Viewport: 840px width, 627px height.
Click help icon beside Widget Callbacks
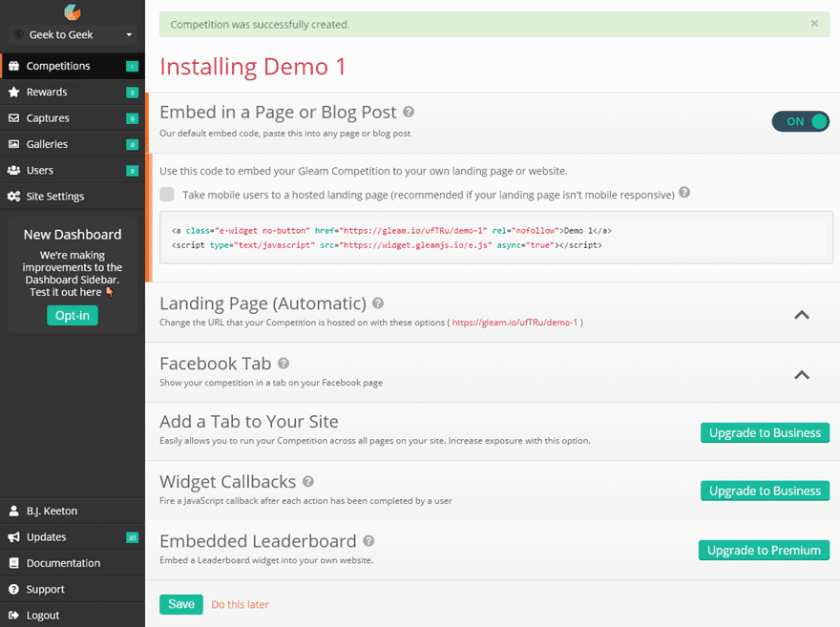click(308, 481)
